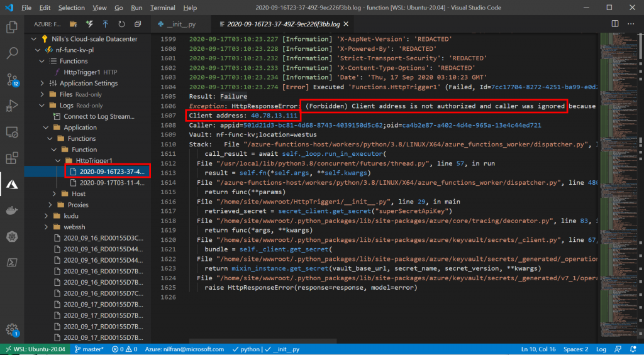Open the Run and Debug view

coord(12,106)
